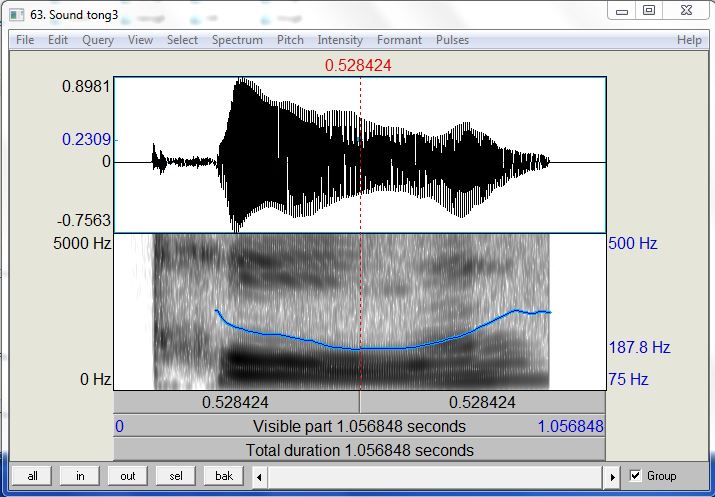Click the 5000 Hz spectrogram label
715x497 pixels.
[82, 243]
